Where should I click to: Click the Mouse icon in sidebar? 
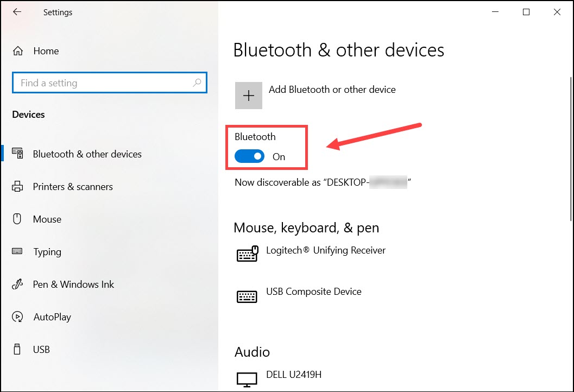17,219
